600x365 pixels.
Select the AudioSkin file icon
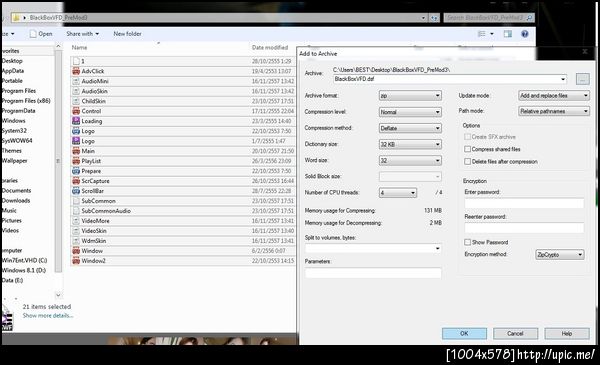tap(76, 91)
